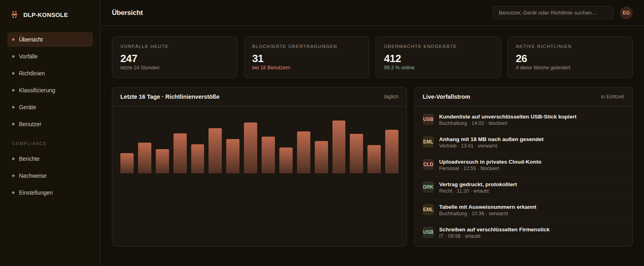This screenshot has height=266, width=644.
Task: Open the Blockierte Übertragungen card
Action: pyautogui.click(x=306, y=57)
